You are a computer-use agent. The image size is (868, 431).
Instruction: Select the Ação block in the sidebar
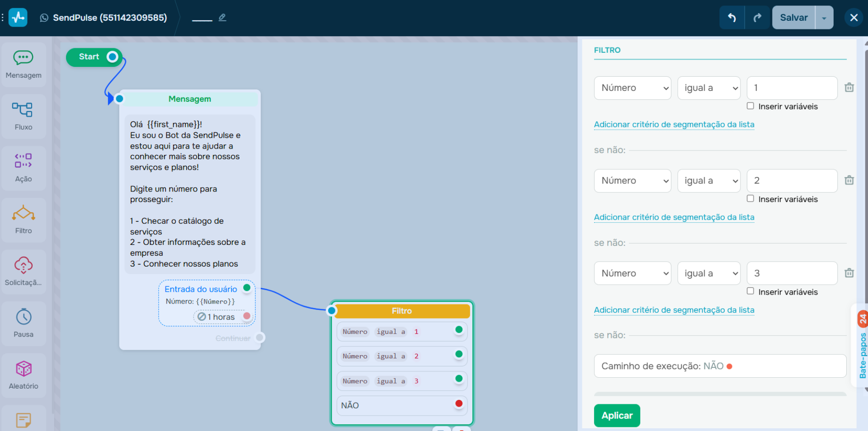click(x=24, y=168)
